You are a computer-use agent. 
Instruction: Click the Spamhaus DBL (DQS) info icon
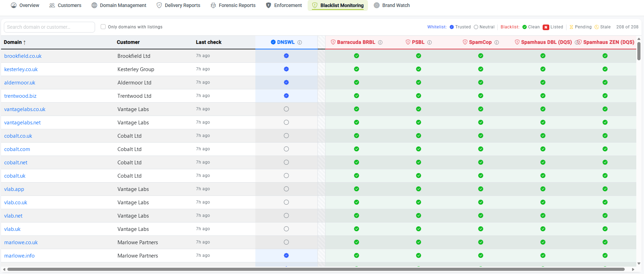coord(577,42)
